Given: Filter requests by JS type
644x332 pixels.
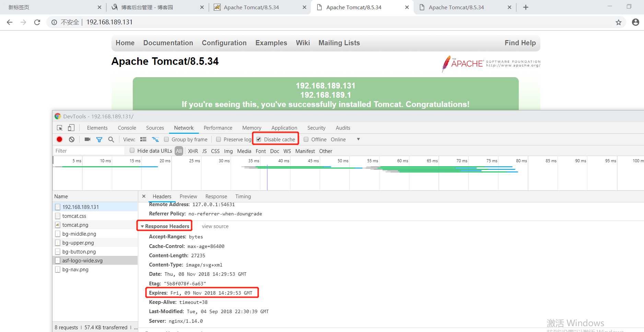Looking at the screenshot, I should 204,151.
